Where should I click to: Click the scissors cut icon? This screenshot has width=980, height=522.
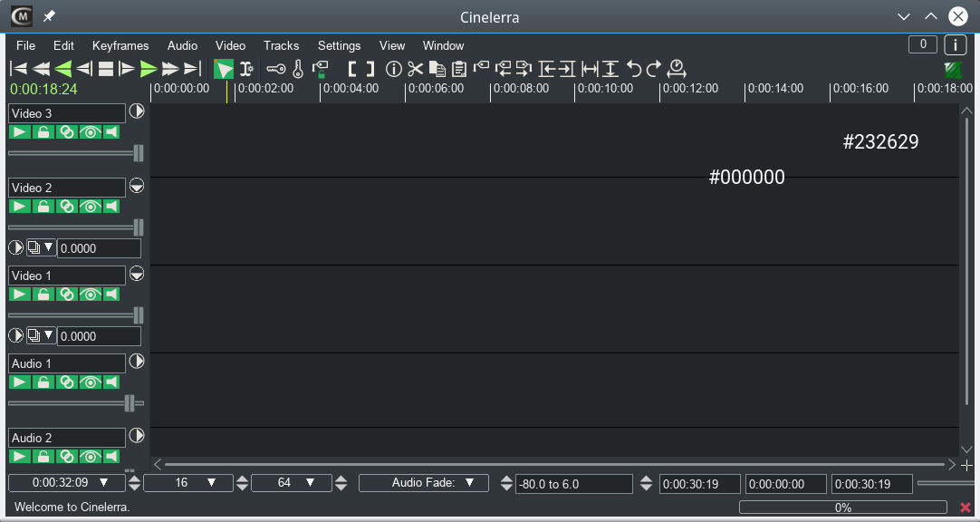click(x=415, y=69)
